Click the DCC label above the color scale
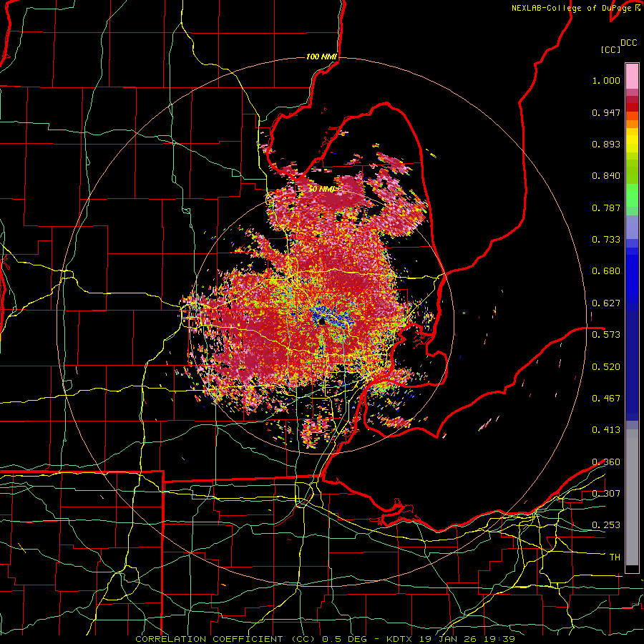The width and height of the screenshot is (644, 644). pyautogui.click(x=628, y=43)
